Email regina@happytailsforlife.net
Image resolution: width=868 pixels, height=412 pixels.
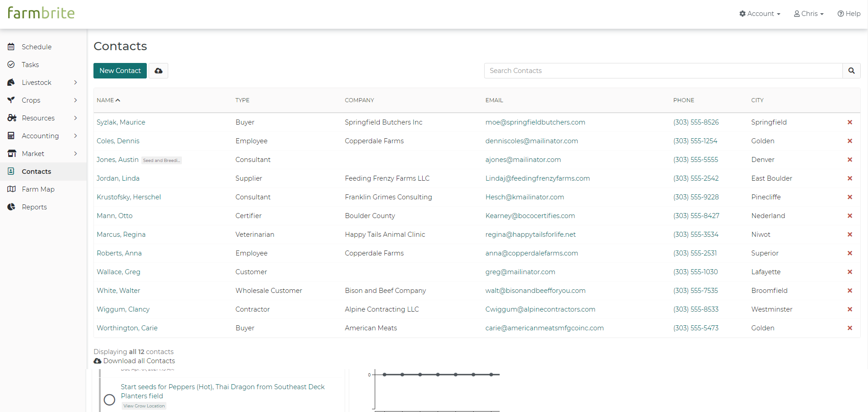click(531, 235)
